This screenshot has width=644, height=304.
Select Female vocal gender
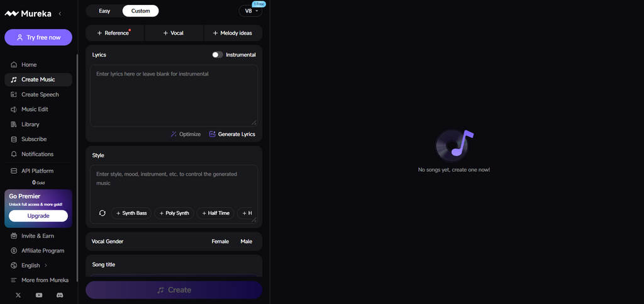click(x=220, y=242)
